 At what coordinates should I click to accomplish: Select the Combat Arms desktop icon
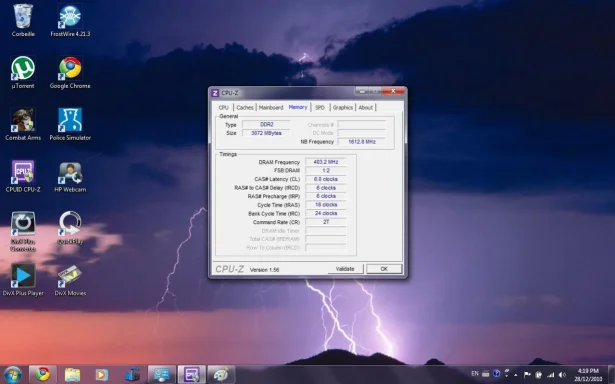pos(23,124)
